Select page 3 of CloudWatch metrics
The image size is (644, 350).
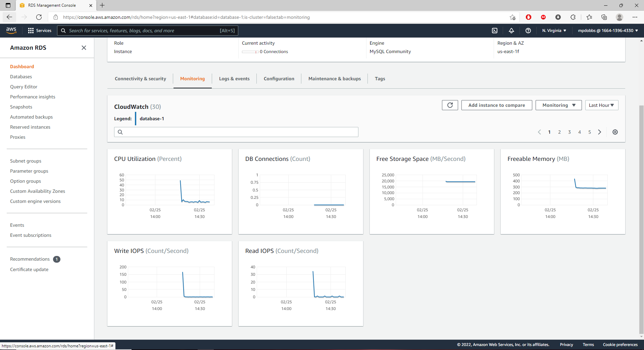pos(569,132)
